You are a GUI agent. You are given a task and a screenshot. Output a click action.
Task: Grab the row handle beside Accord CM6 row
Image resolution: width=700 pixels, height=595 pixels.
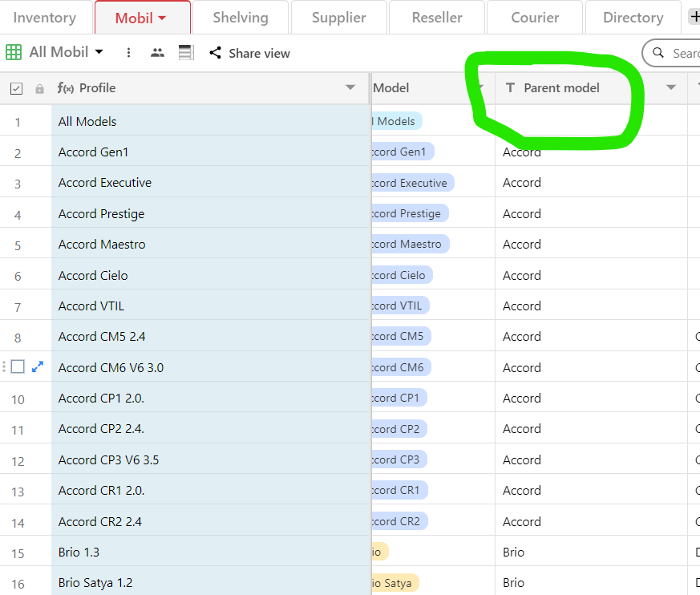coord(4,367)
